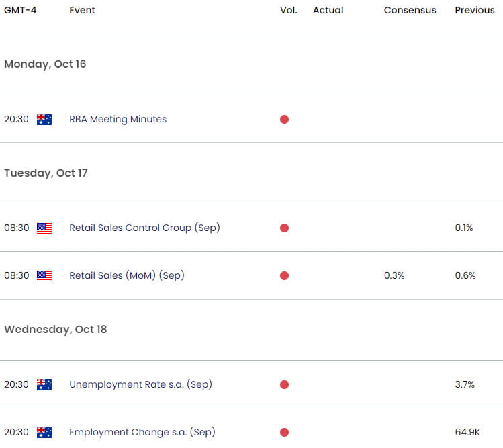Image resolution: width=503 pixels, height=448 pixels.
Task: Click Australia flag beside Employment Change s.a.
Action: [44, 433]
